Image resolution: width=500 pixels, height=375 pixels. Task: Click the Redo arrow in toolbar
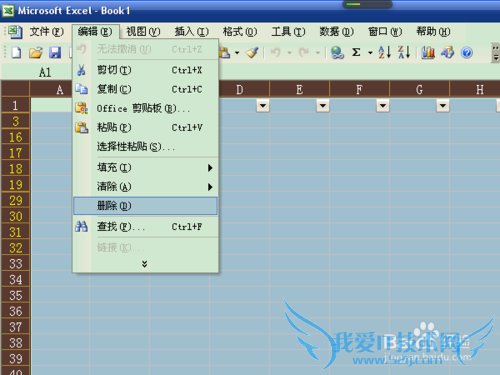tap(304, 52)
